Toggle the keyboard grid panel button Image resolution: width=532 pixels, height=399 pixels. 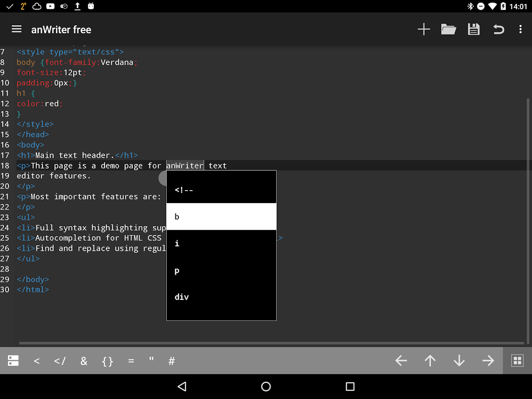pyautogui.click(x=517, y=361)
